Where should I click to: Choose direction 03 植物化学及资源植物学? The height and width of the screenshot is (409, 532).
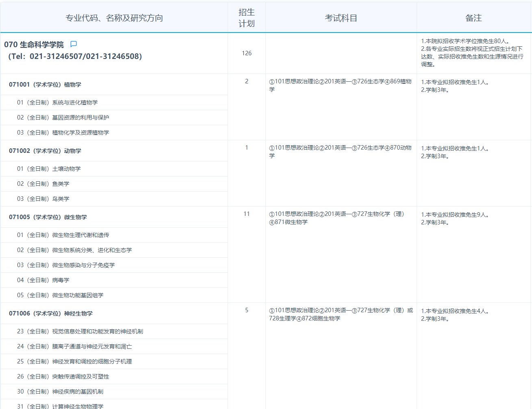coord(63,133)
